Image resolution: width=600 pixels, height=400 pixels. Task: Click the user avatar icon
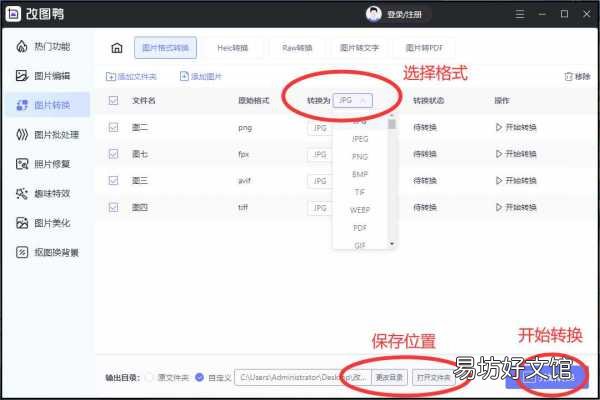click(x=373, y=14)
